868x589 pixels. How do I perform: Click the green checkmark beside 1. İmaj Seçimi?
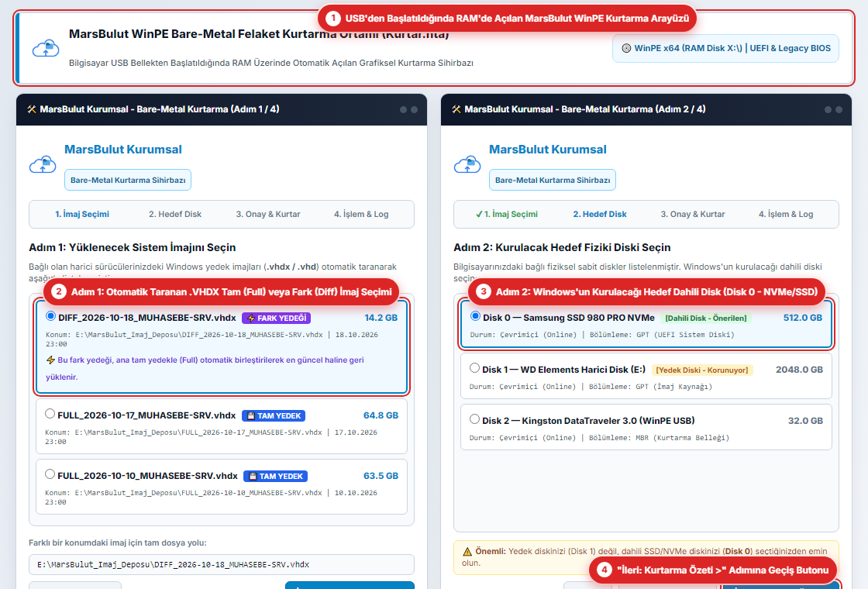[x=479, y=214]
